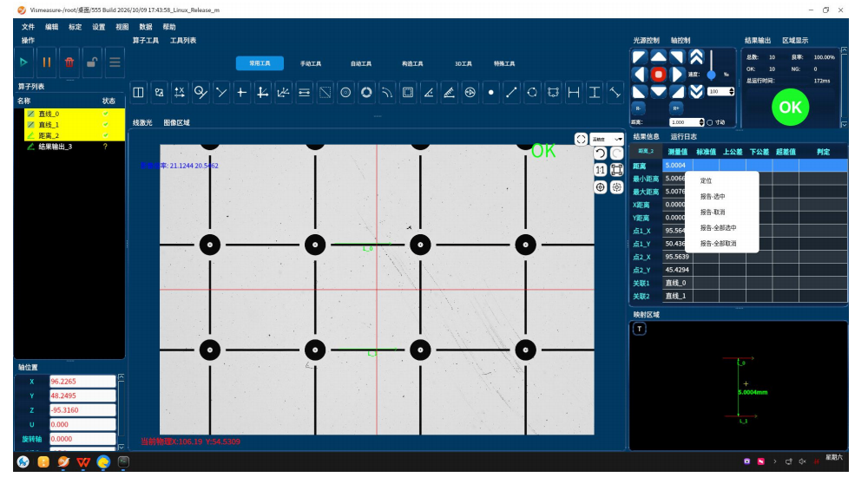Screen dimensions: 868x484
Task: Click the double-chevron up Z button
Action: tap(696, 57)
